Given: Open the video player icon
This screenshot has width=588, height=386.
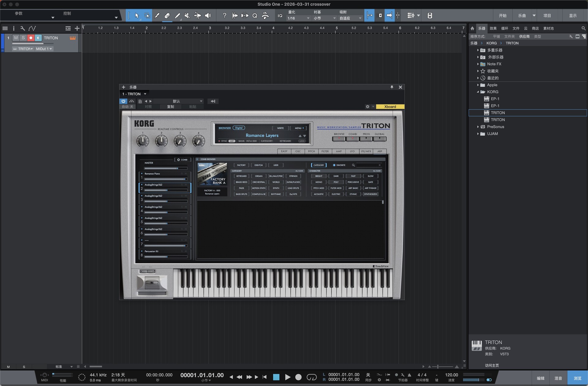Looking at the screenshot, I should point(430,16).
